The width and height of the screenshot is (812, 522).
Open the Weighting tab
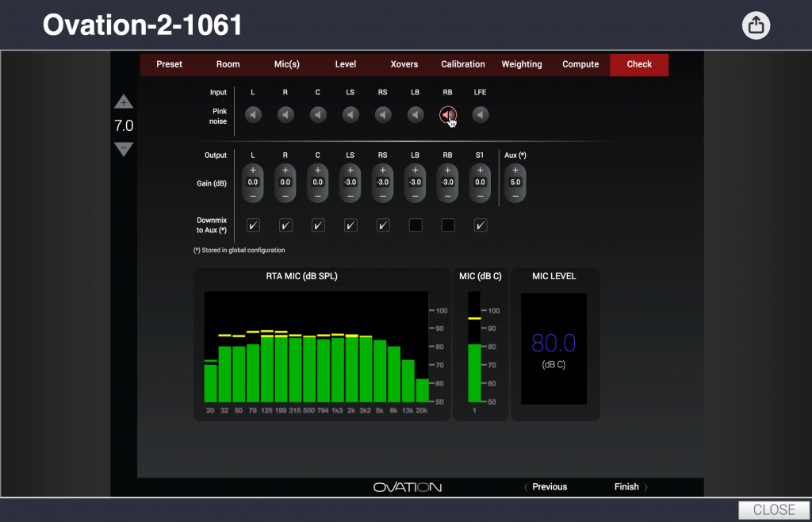pos(522,64)
